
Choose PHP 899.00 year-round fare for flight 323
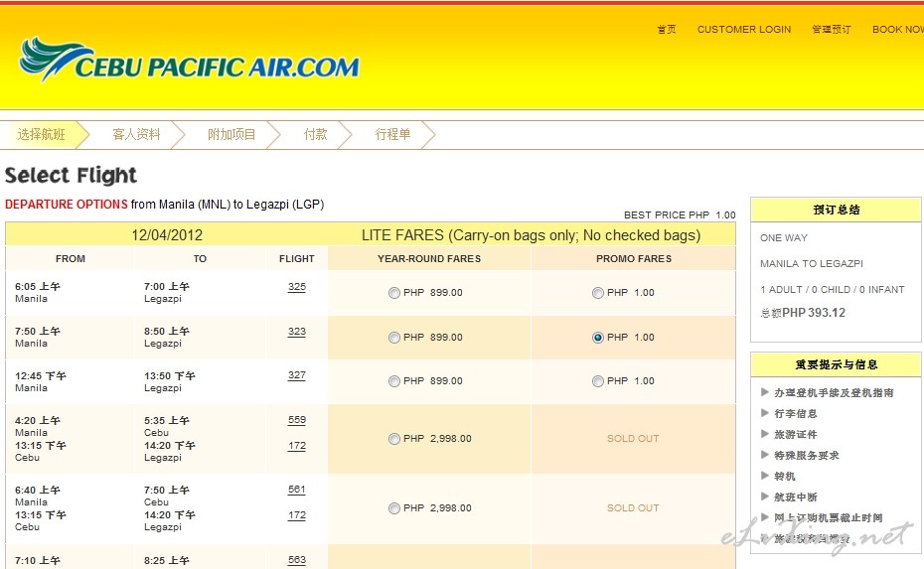tap(394, 338)
